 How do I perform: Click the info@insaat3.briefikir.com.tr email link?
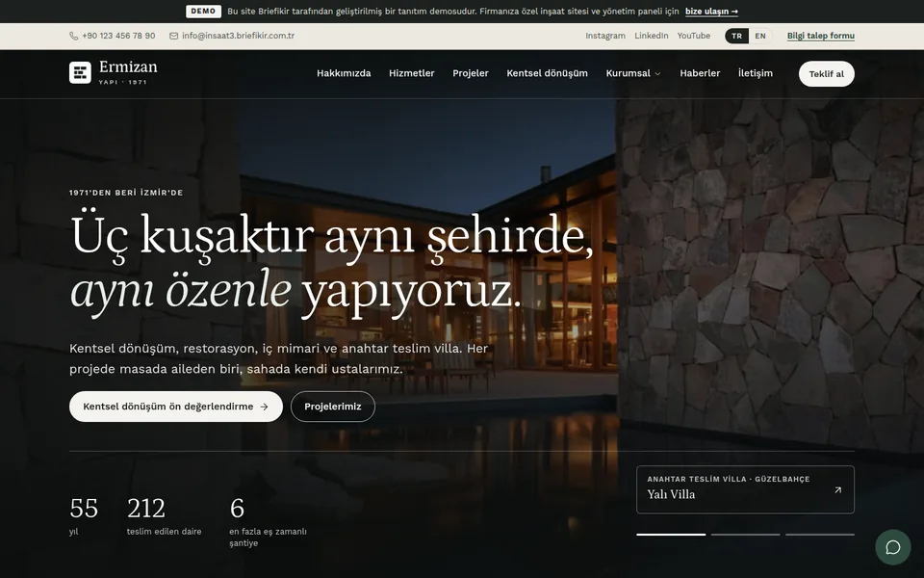[x=238, y=36]
